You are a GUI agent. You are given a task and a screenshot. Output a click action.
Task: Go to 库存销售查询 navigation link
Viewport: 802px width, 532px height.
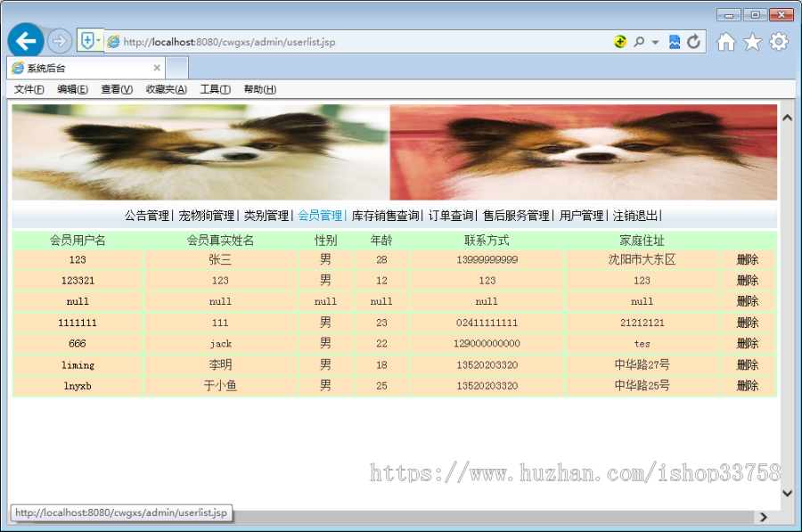pos(386,216)
